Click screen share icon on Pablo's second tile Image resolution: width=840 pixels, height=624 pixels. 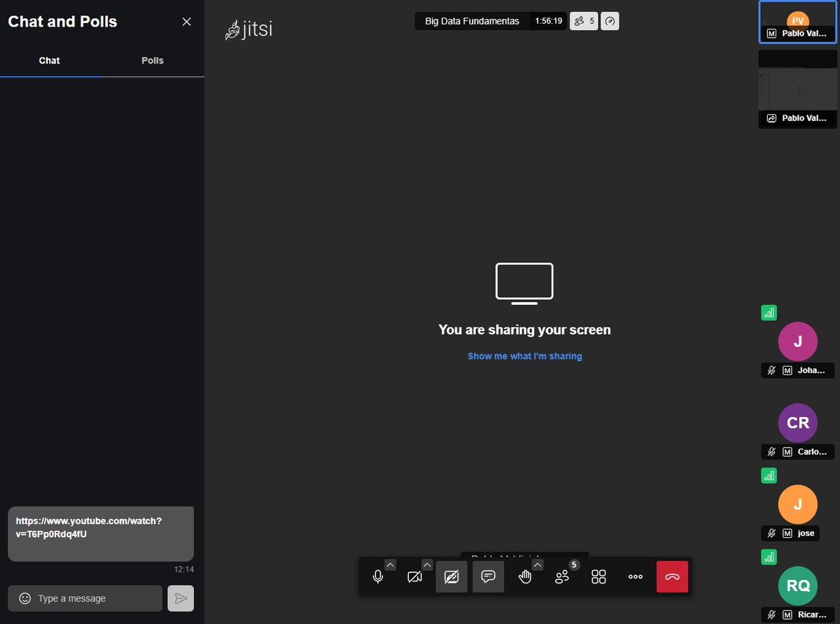click(x=771, y=118)
